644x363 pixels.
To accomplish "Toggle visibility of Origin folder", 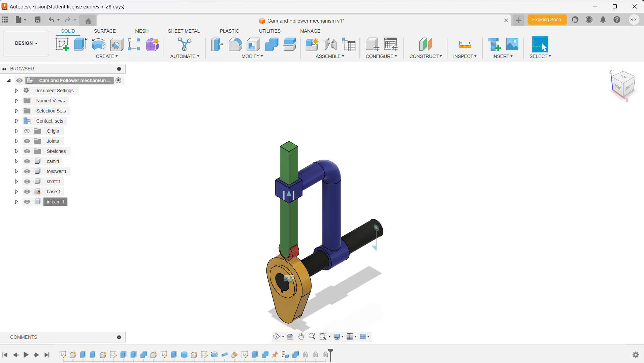I will point(27,131).
